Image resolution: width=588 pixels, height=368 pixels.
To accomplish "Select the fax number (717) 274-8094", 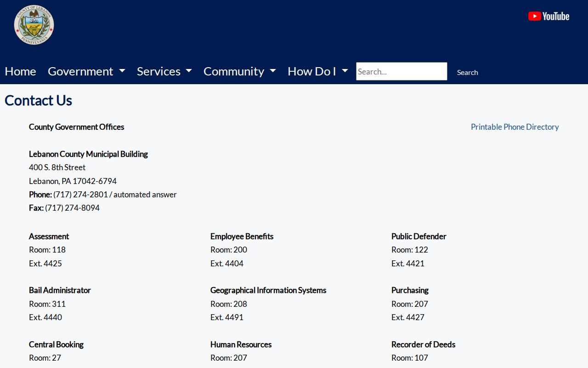I will click(x=72, y=208).
